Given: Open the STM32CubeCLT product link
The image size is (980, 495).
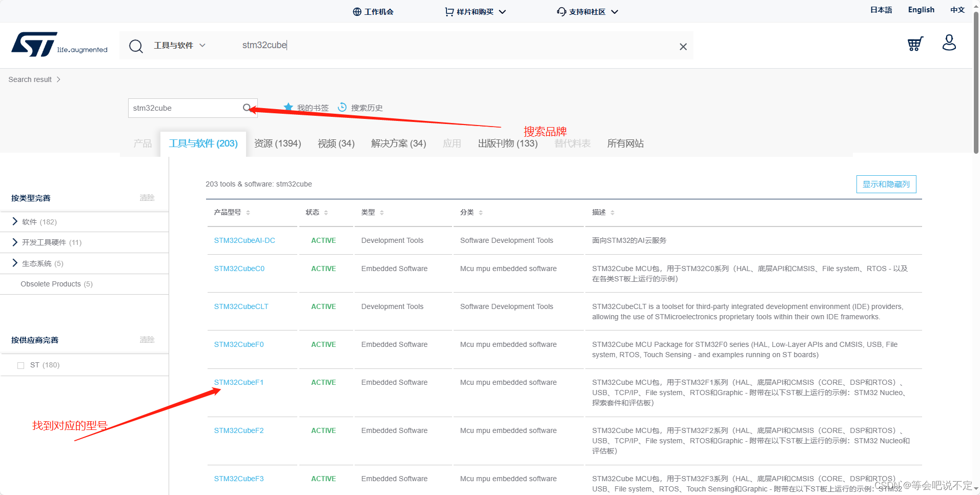Looking at the screenshot, I should tap(241, 306).
